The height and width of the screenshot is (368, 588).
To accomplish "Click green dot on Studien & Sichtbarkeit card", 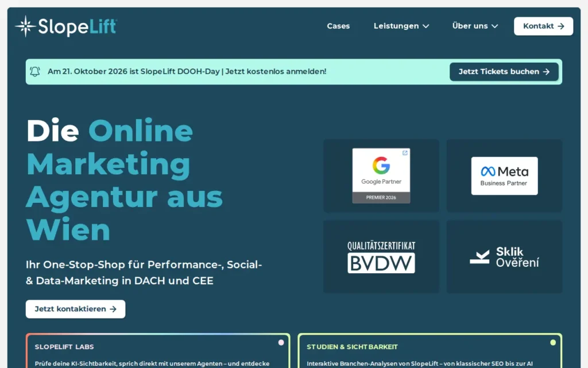I will (x=553, y=343).
